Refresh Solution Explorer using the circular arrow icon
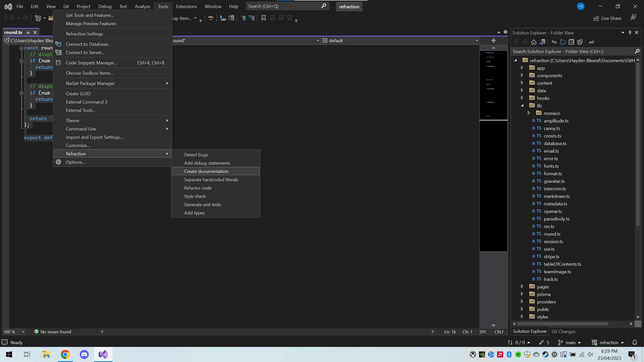The height and width of the screenshot is (362, 644). click(x=563, y=42)
